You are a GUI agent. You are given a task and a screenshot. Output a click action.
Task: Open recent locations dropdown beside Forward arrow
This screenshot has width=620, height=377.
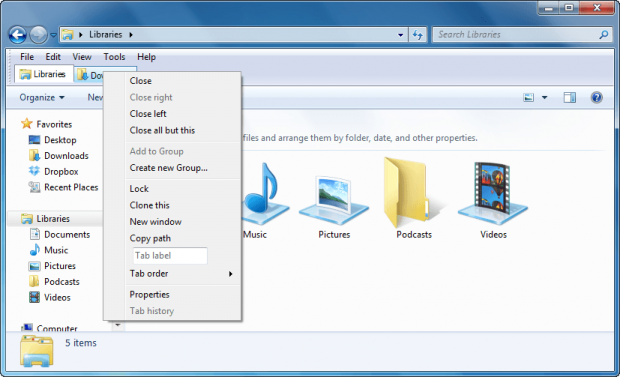coord(53,35)
